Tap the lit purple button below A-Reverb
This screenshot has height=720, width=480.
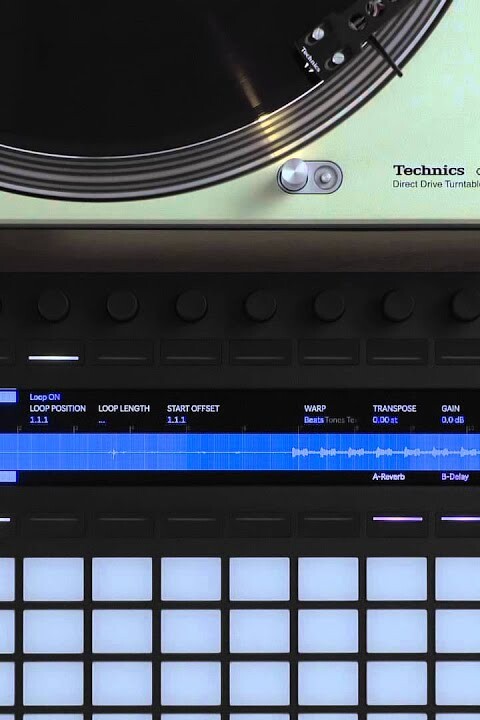click(x=397, y=519)
